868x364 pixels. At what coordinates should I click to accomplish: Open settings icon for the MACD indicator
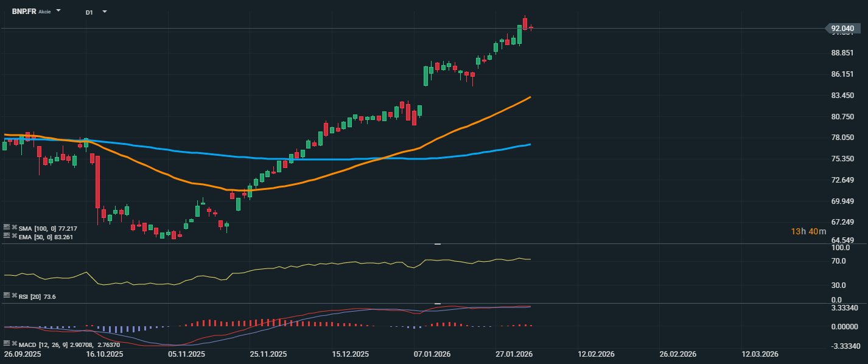click(x=7, y=344)
